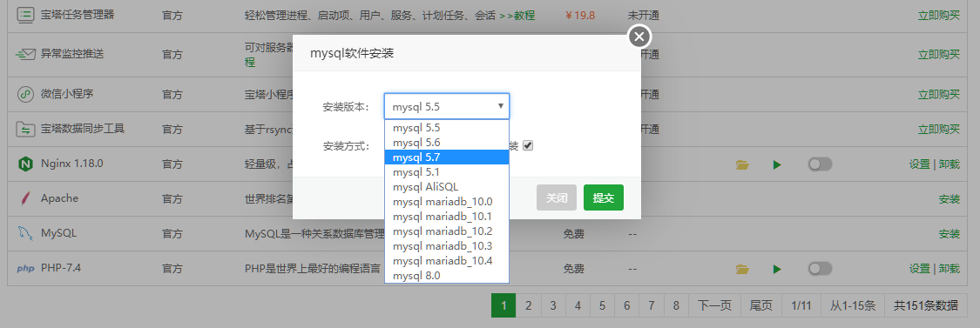Open 设置 for PHP-7.4
The width and height of the screenshot is (980, 328).
coord(919,269)
